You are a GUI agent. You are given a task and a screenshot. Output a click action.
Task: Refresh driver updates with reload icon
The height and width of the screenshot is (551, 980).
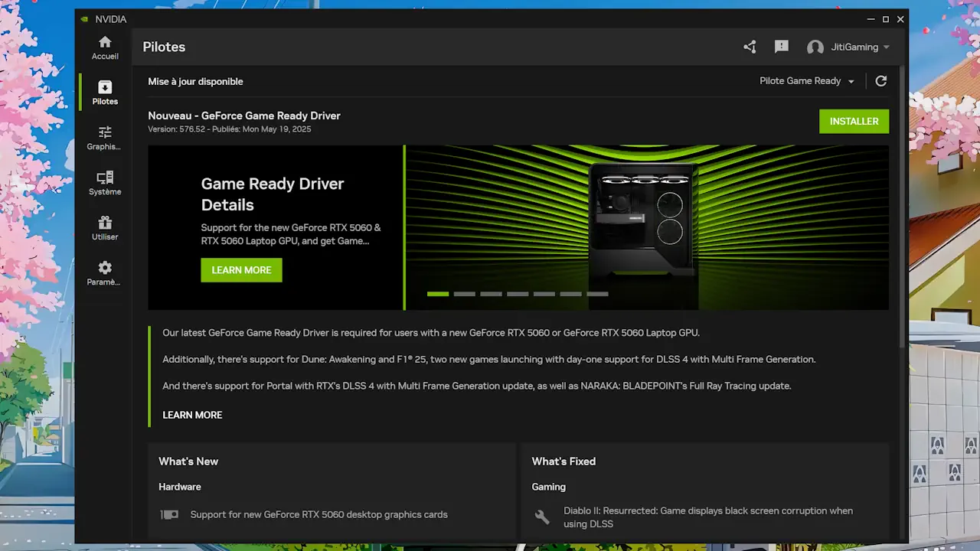(x=881, y=81)
